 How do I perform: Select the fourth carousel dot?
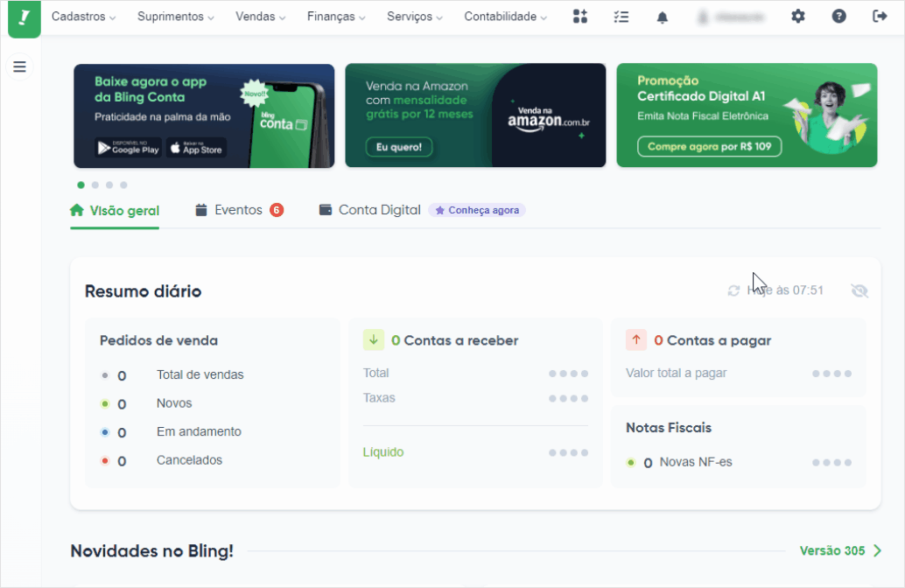click(123, 185)
